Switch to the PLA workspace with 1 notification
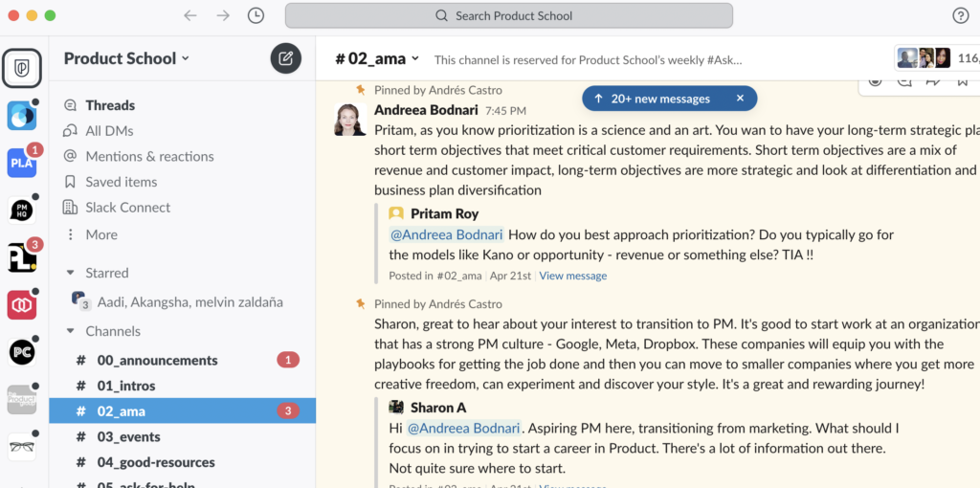The width and height of the screenshot is (980, 488). coord(22,163)
